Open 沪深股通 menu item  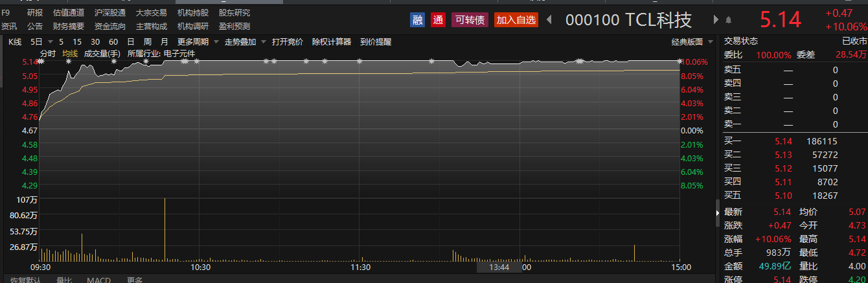tap(110, 12)
